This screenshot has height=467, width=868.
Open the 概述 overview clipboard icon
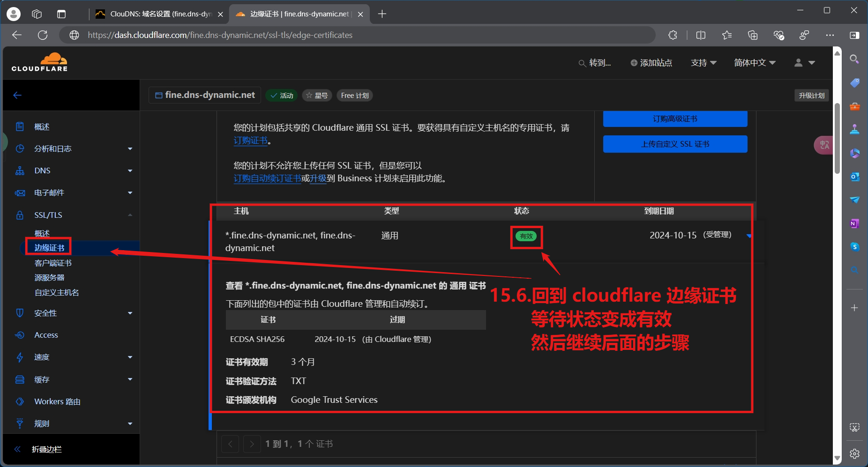[x=20, y=126]
